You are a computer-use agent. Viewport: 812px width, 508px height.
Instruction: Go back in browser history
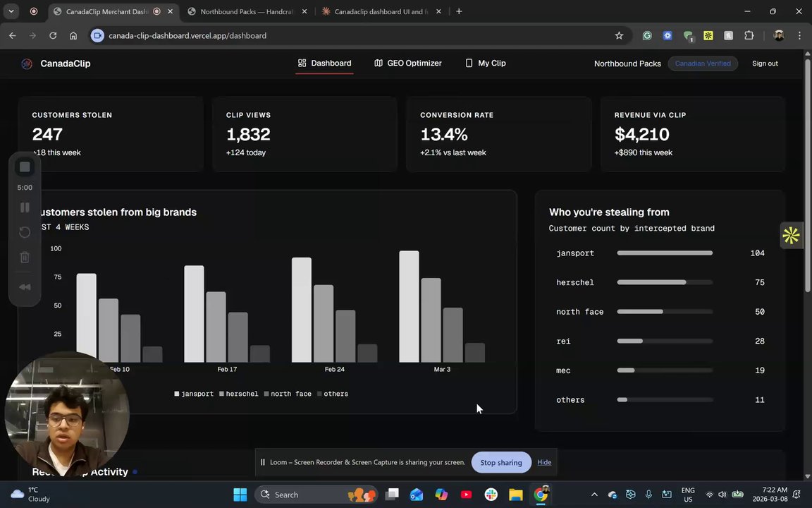click(x=13, y=36)
